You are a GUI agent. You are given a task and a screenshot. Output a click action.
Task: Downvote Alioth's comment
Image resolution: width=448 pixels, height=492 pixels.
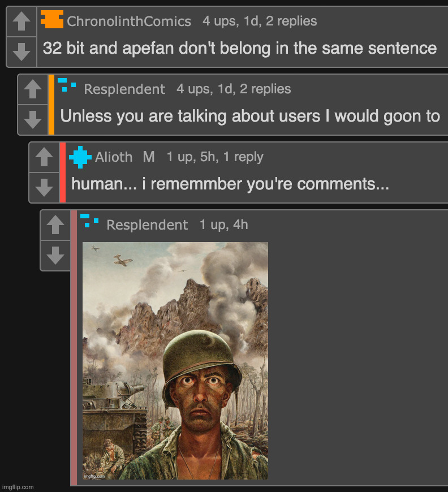(44, 187)
